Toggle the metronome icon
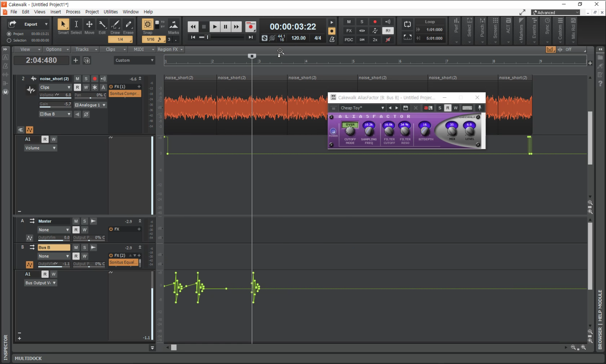 tap(332, 39)
